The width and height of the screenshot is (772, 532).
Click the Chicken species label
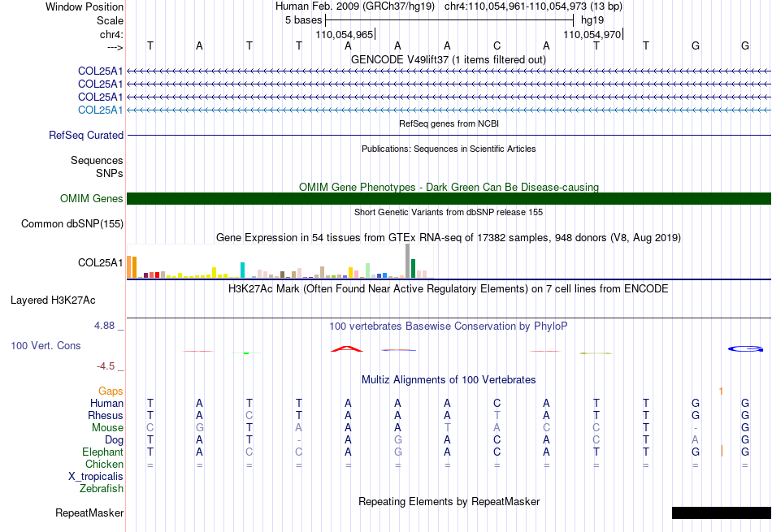point(104,464)
